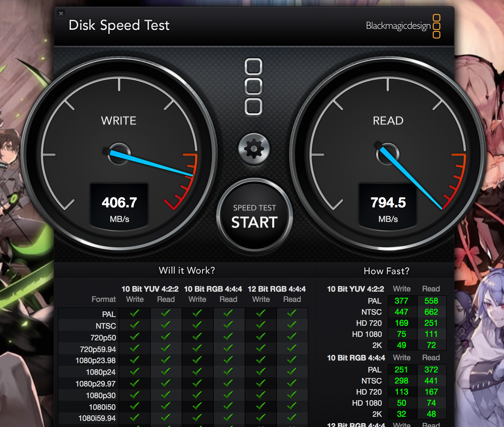Viewport: 504px width, 427px height.
Task: Click NTSC 12 Bit RGB Read checkmark
Action: 292,325
